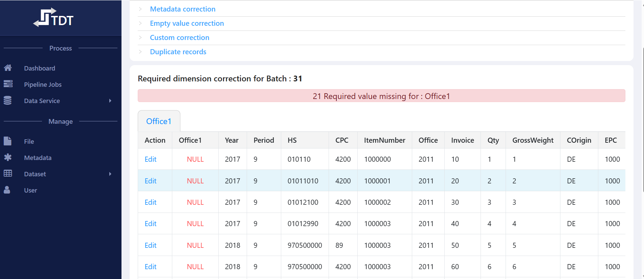The width and height of the screenshot is (644, 279).
Task: Click the Dashboard home icon
Action: (8, 68)
